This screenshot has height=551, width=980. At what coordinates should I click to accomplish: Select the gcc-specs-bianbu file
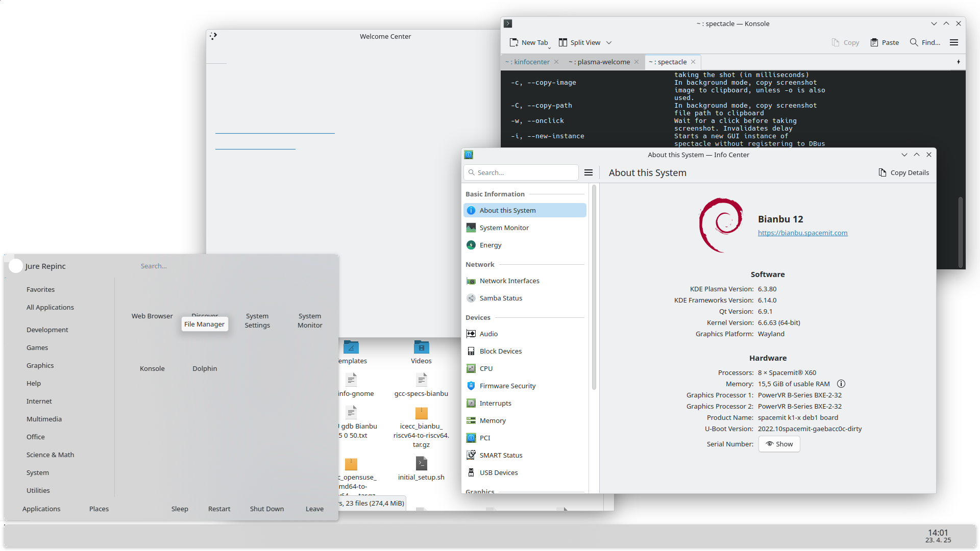tap(421, 385)
